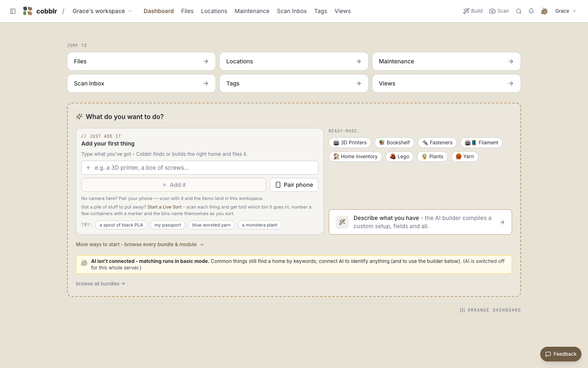Click the arrow on the Tags card
The image size is (588, 368).
(x=359, y=83)
